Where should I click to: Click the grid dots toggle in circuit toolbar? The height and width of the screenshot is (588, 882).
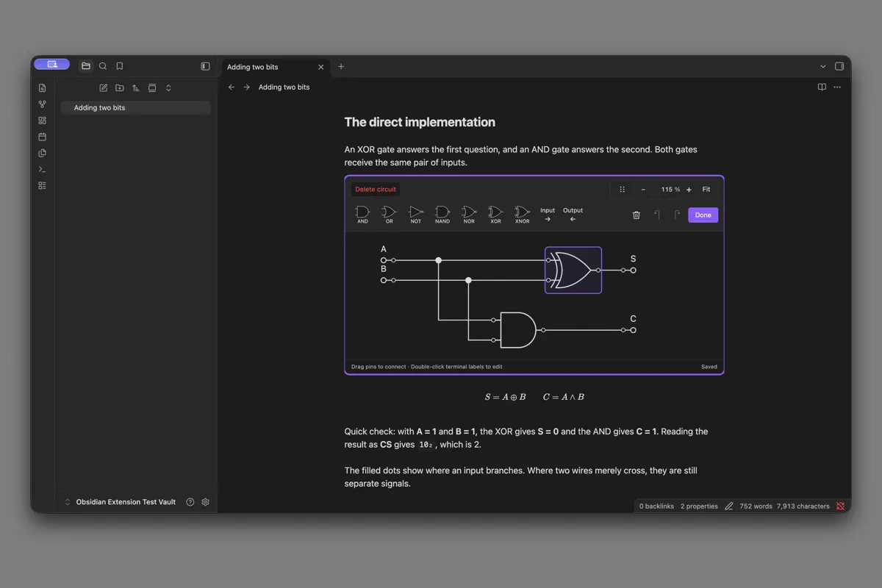tap(622, 190)
